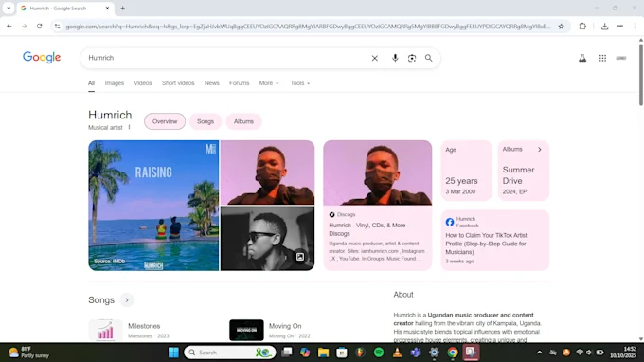644x362 pixels.
Task: Open the weather widget in the taskbar
Action: (28, 353)
